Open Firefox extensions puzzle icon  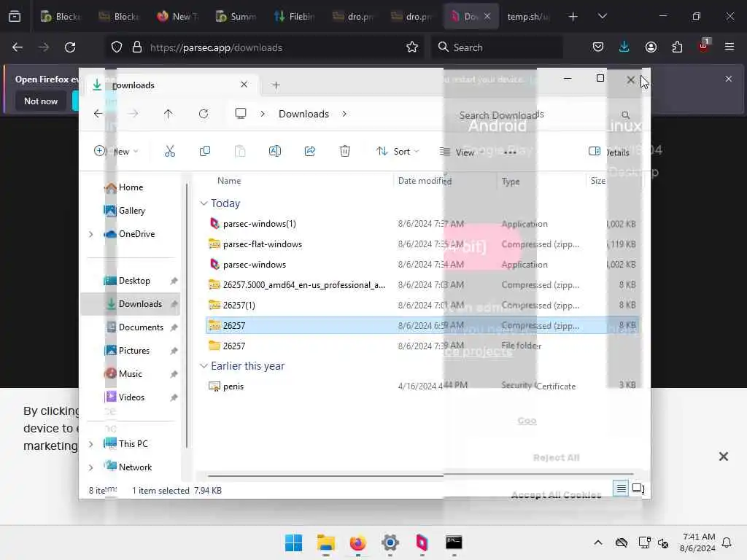[x=677, y=47]
